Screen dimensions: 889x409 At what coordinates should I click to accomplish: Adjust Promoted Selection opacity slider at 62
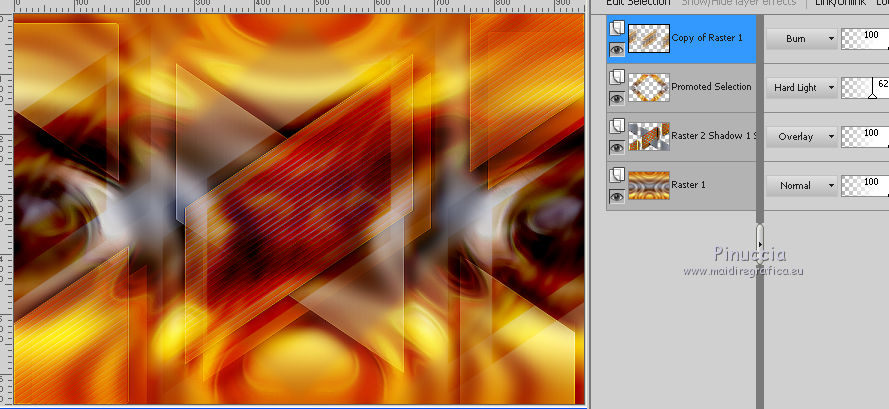(x=865, y=87)
